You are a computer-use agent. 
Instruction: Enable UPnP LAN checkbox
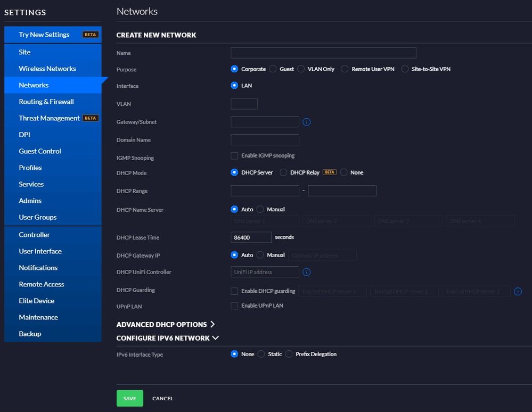point(234,306)
